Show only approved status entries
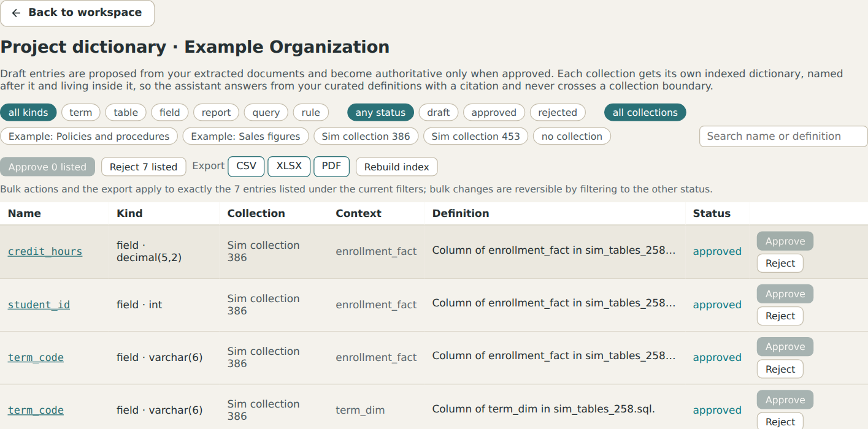 (x=494, y=112)
